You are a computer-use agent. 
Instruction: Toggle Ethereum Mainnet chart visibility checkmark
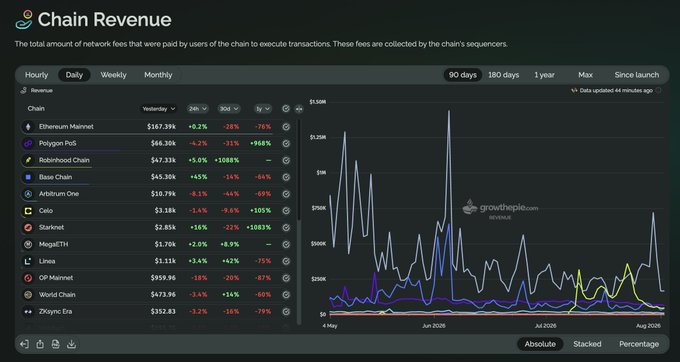coord(286,127)
